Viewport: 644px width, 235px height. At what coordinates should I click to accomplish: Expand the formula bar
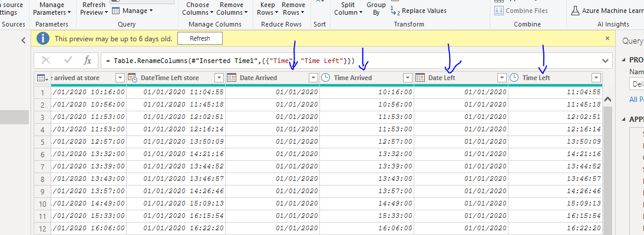(x=605, y=61)
